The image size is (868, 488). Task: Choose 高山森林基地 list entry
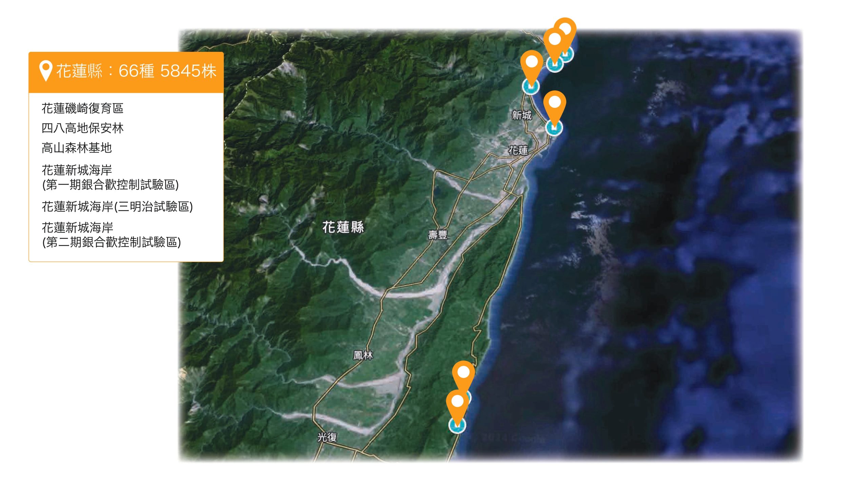(x=77, y=148)
